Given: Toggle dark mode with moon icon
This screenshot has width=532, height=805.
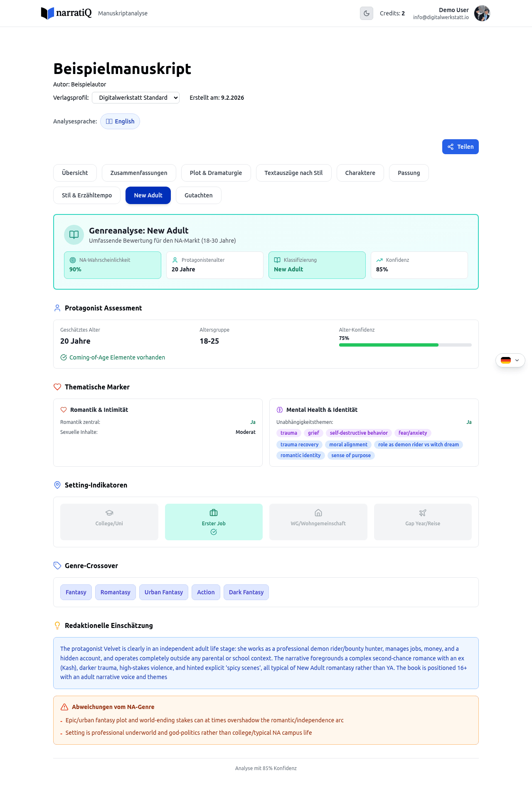Looking at the screenshot, I should (x=366, y=13).
